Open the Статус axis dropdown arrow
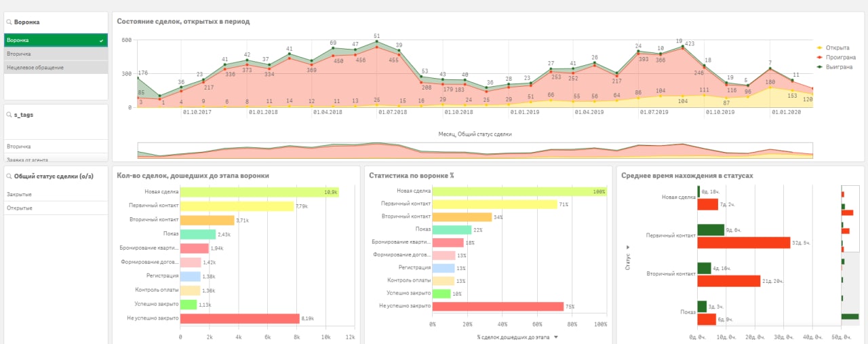The width and height of the screenshot is (868, 344). click(x=628, y=246)
